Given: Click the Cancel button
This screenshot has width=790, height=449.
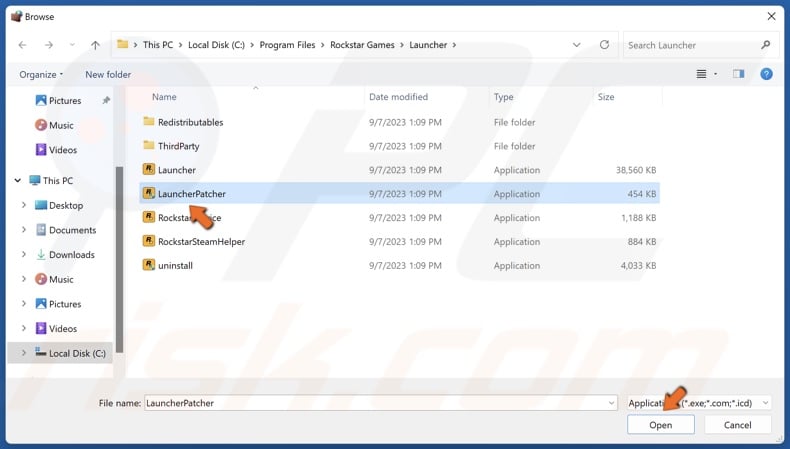Looking at the screenshot, I should [x=737, y=425].
